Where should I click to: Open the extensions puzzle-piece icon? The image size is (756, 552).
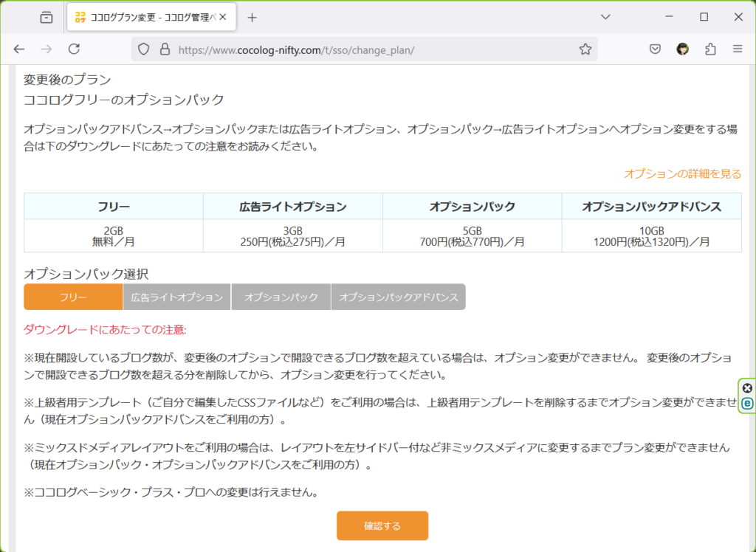tap(710, 49)
